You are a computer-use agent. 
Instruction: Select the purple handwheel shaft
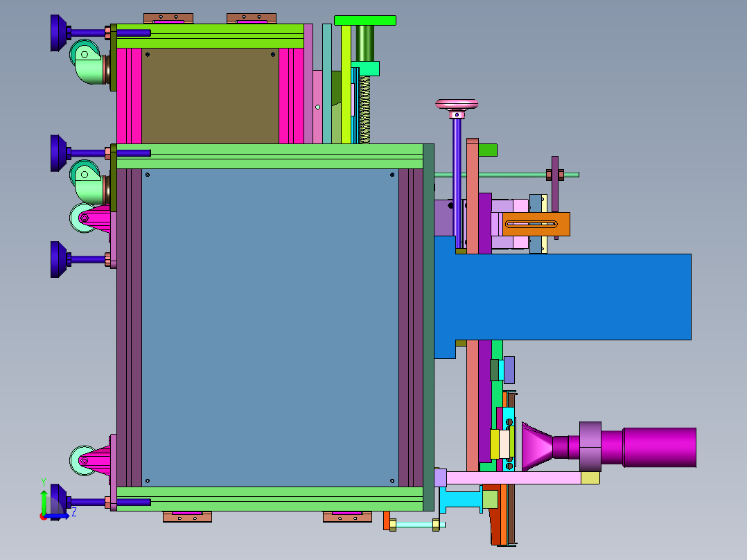[x=457, y=184]
